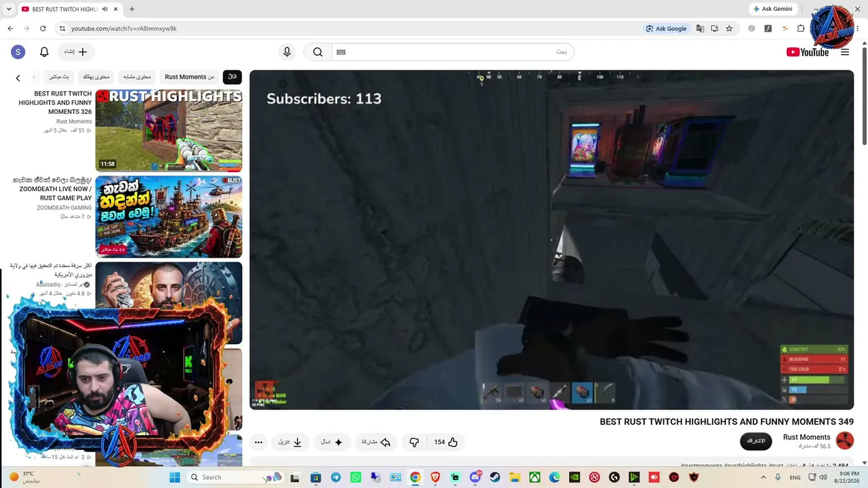Viewport: 868px width, 488px height.
Task: Select the 'Rust Moments' filter chip
Action: (x=189, y=77)
